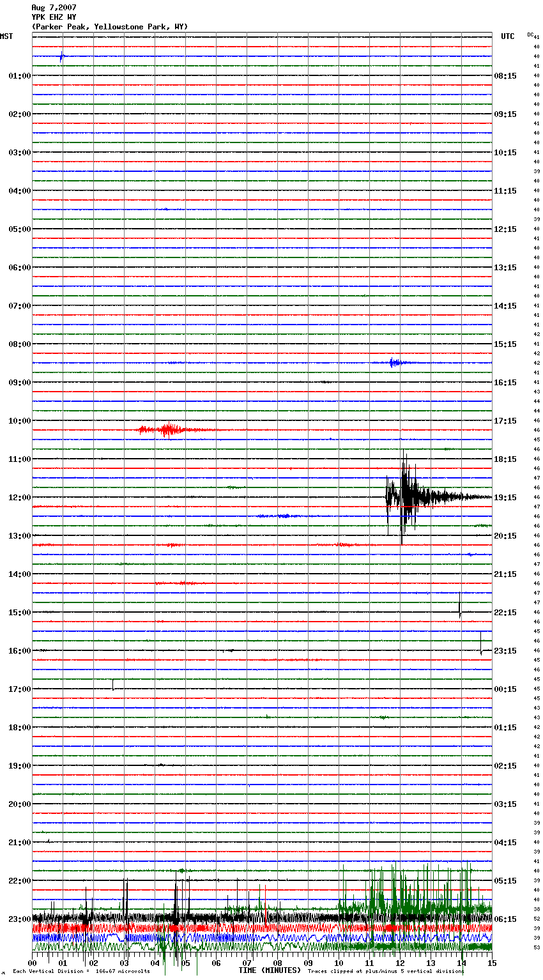Click the '02:15' UTC time label
The width and height of the screenshot is (543, 980).
pos(505,766)
